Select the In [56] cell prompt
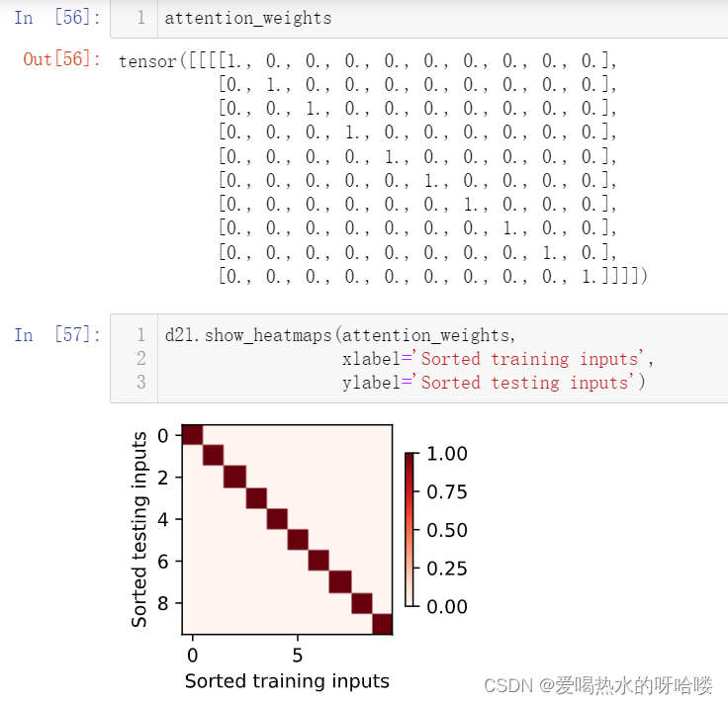Image resolution: width=728 pixels, height=705 pixels. click(x=57, y=18)
